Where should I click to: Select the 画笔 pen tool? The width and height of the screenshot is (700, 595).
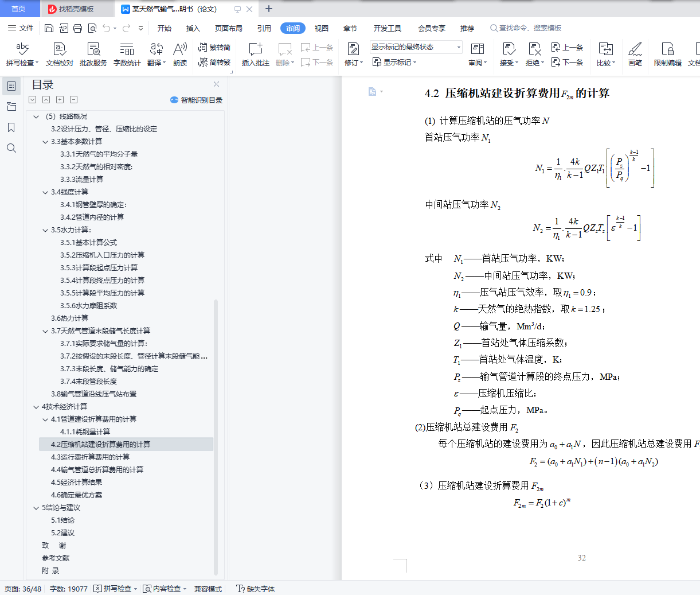point(635,55)
